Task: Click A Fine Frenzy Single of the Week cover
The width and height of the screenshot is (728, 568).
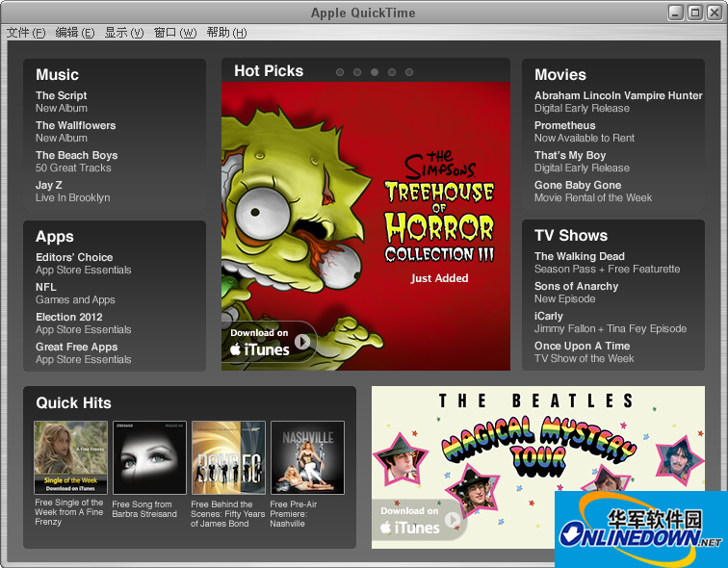Action: (x=70, y=457)
